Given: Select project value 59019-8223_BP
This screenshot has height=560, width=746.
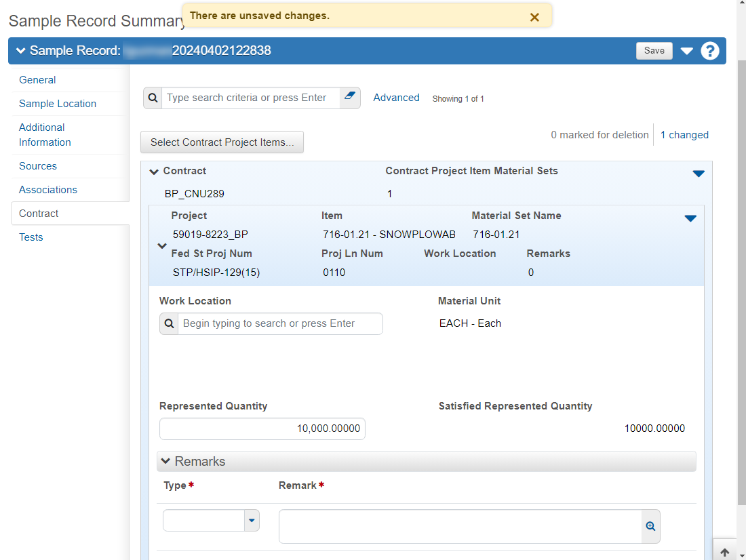Looking at the screenshot, I should [x=210, y=235].
